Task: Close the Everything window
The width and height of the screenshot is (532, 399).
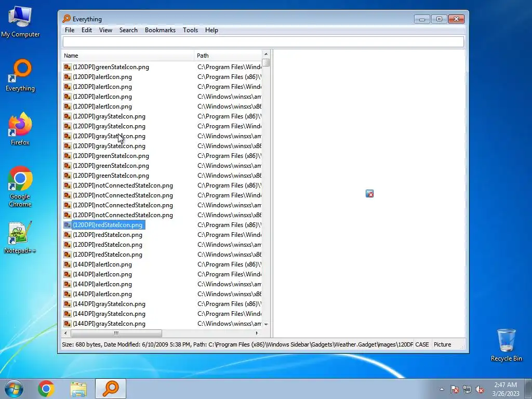Action: click(x=456, y=19)
